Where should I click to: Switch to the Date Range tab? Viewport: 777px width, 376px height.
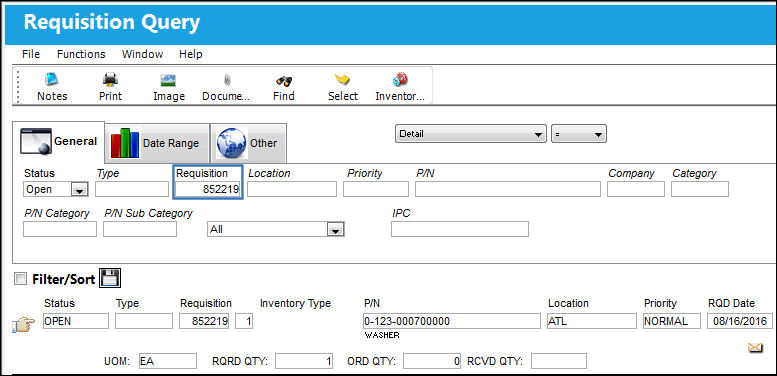(x=157, y=143)
